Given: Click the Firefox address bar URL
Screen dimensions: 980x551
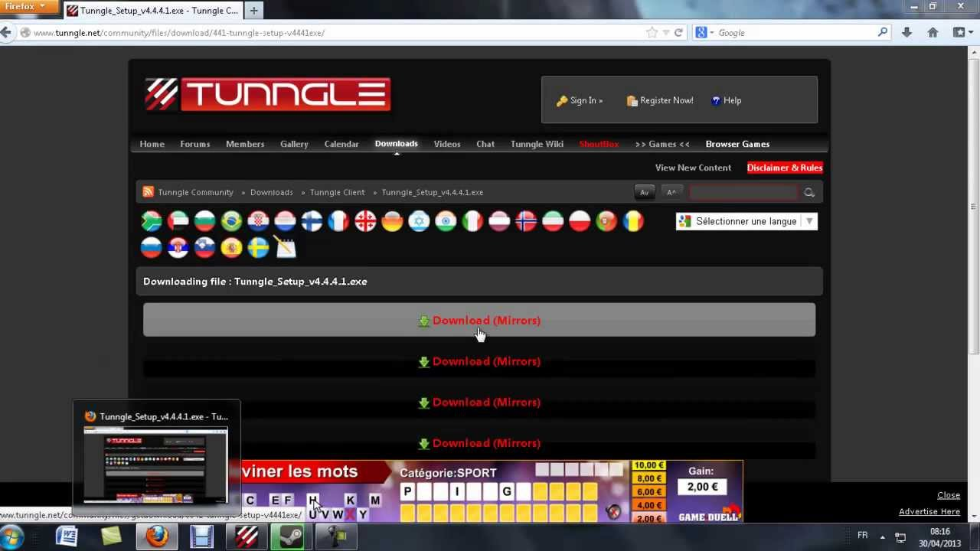Looking at the screenshot, I should (178, 33).
